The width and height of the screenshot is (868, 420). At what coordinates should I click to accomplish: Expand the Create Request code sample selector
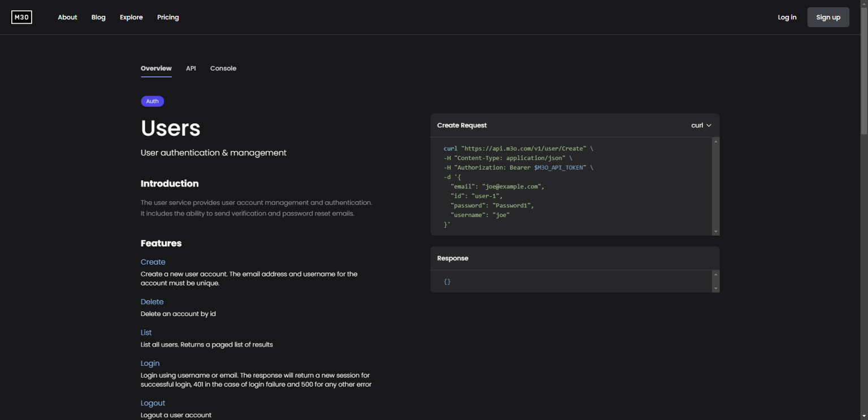pyautogui.click(x=701, y=125)
